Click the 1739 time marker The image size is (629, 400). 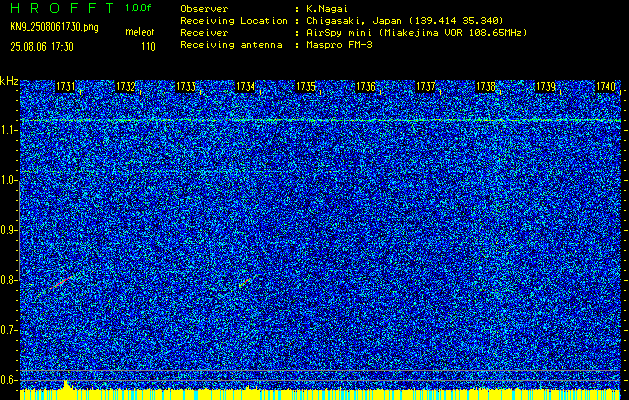[x=546, y=87]
